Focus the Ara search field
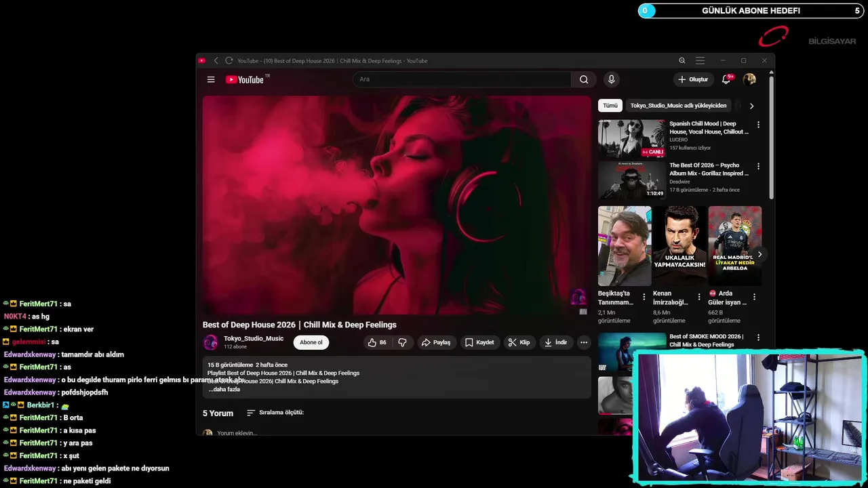The width and height of the screenshot is (868, 488). tap(462, 79)
